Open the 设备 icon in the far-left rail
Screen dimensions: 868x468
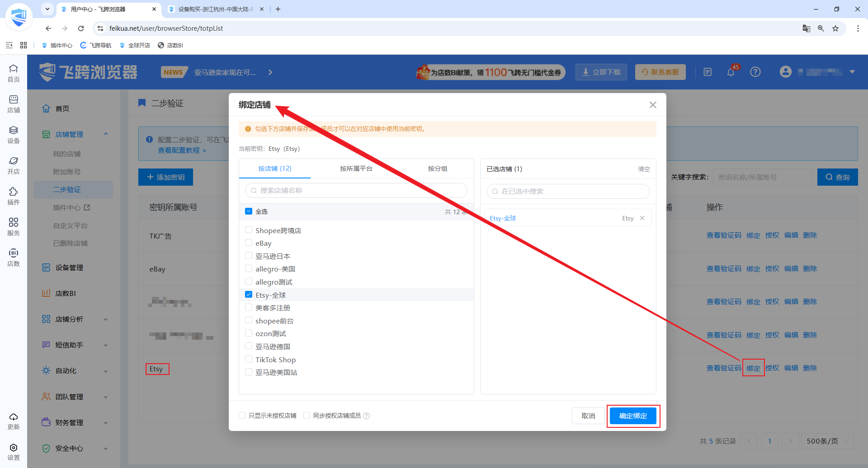(14, 134)
